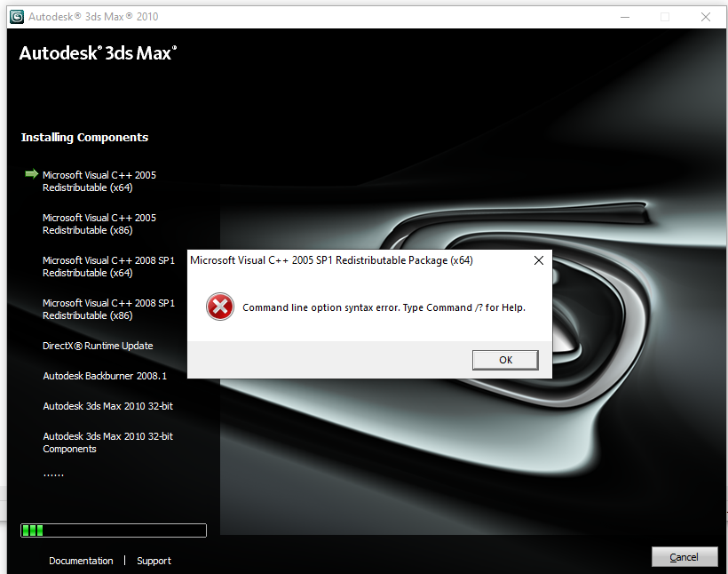Select Visual C++ 2008 SP1 (x86) item
This screenshot has height=574, width=728.
(x=108, y=309)
